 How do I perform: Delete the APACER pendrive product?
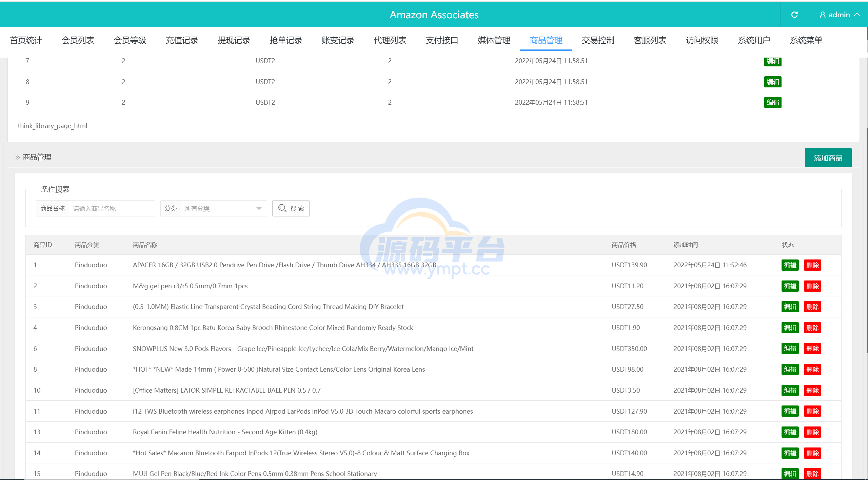[x=812, y=265]
